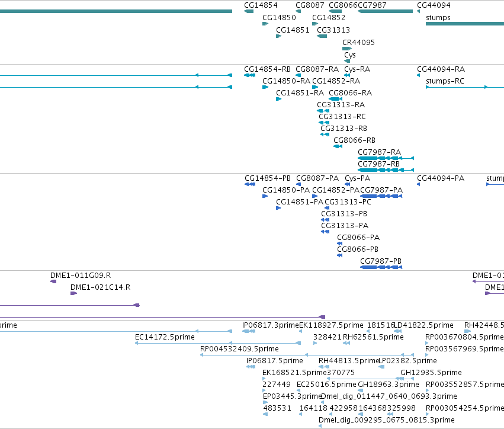Select the Cys gene label
This screenshot has height=429, width=504.
(350, 55)
